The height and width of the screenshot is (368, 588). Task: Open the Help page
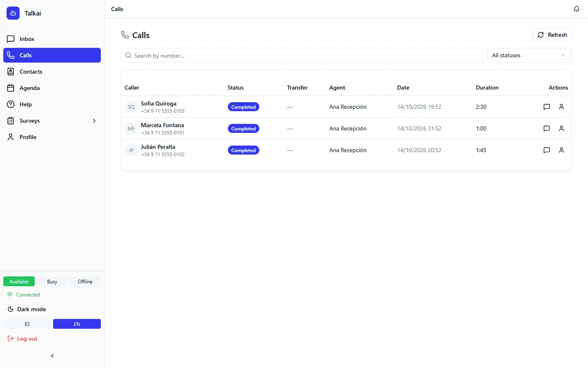point(52,104)
